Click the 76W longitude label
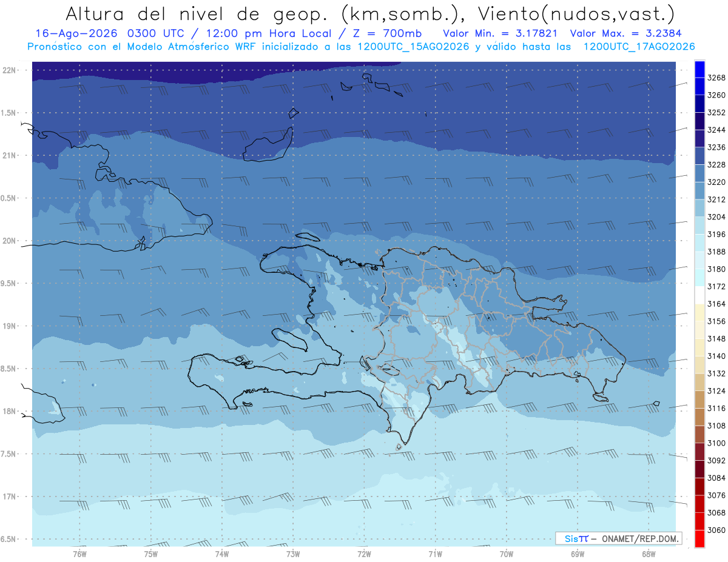 79,554
